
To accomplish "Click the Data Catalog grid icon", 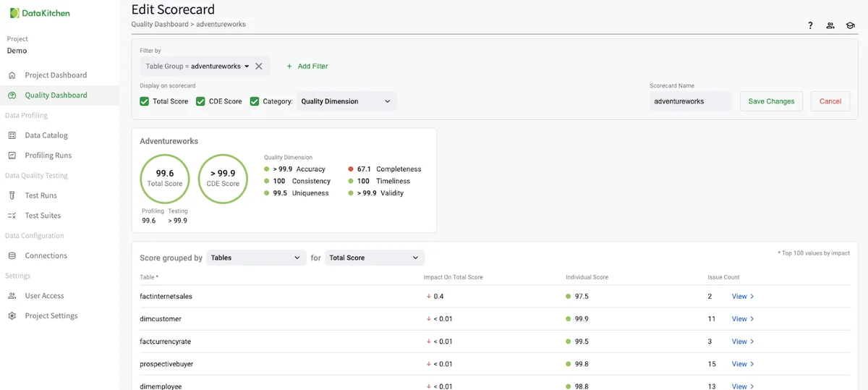I will [12, 135].
